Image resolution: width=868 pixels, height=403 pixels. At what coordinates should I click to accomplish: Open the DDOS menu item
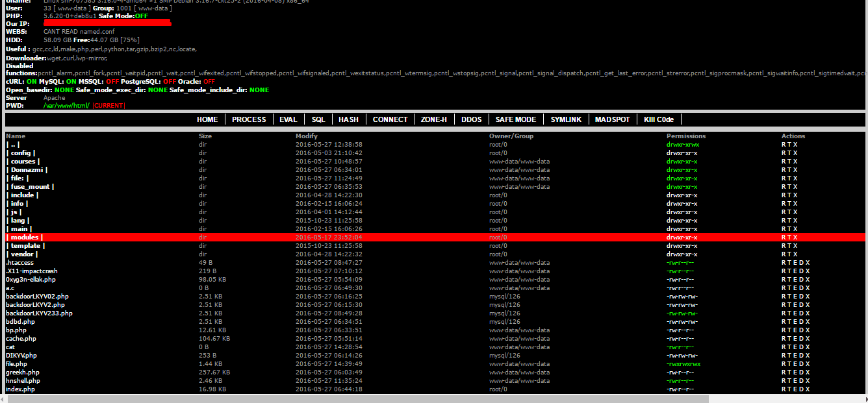point(472,119)
